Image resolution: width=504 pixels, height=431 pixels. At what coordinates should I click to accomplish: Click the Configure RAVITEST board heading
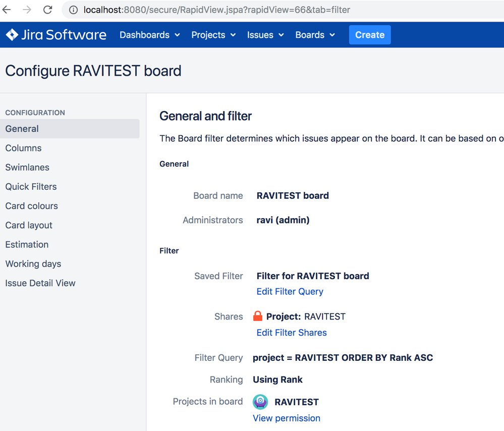pyautogui.click(x=93, y=71)
